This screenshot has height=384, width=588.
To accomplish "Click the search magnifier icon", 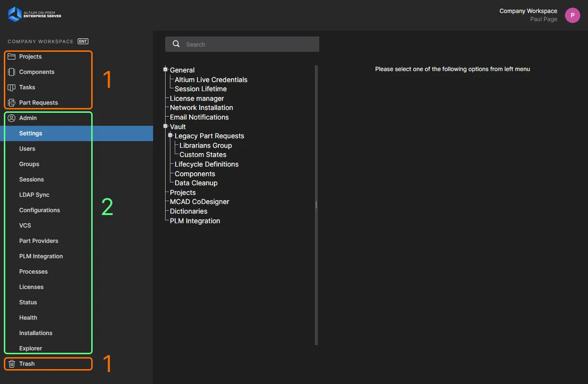I will [176, 44].
